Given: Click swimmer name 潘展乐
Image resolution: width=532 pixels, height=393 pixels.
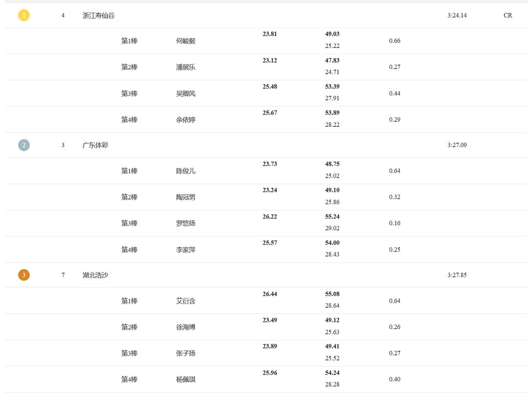Looking at the screenshot, I should point(186,67).
